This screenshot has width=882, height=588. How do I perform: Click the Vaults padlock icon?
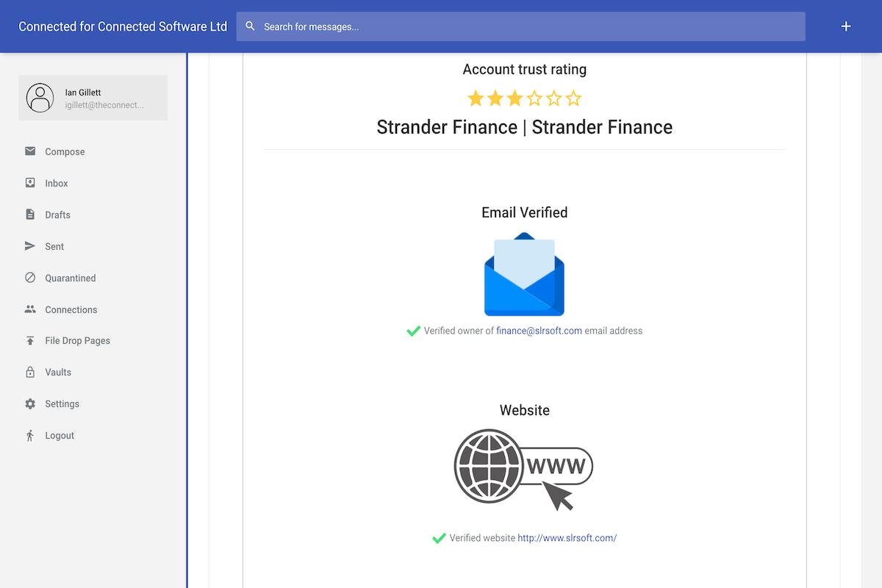point(30,373)
